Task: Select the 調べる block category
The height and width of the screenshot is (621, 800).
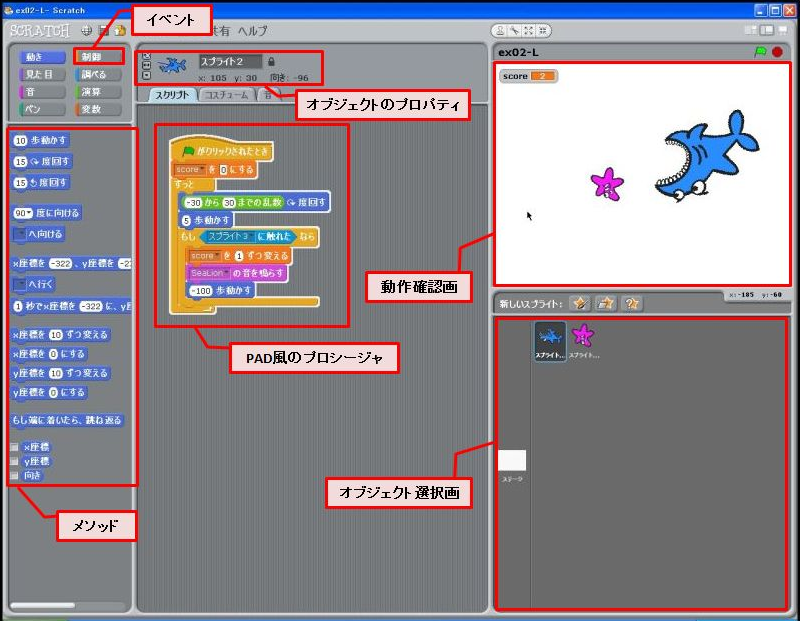Action: tap(98, 74)
